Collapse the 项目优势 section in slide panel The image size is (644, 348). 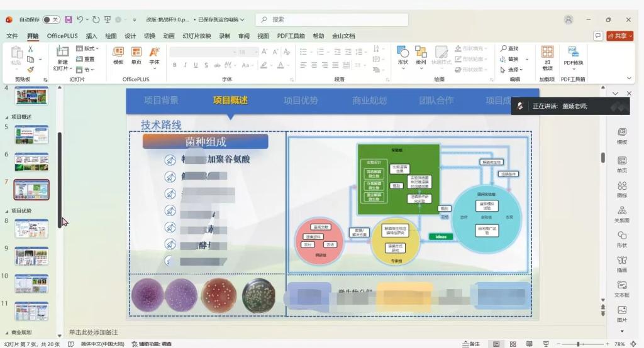(7, 211)
